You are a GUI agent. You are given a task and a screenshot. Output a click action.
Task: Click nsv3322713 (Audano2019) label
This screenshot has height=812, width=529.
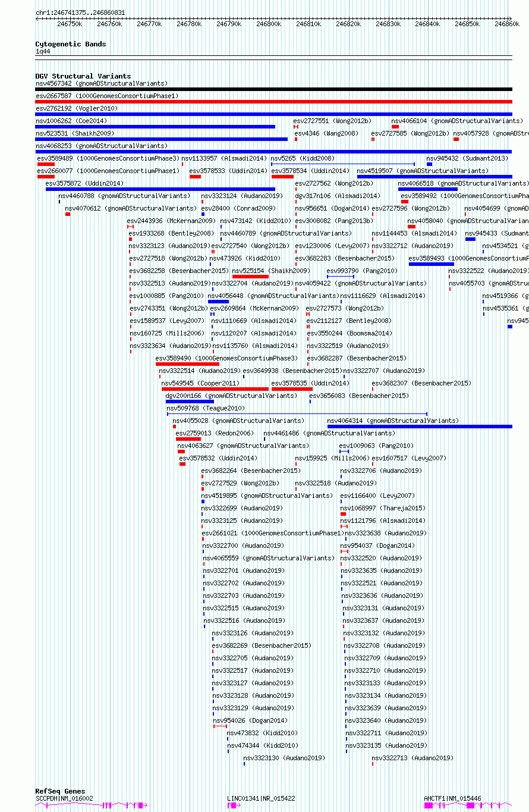coord(413,758)
